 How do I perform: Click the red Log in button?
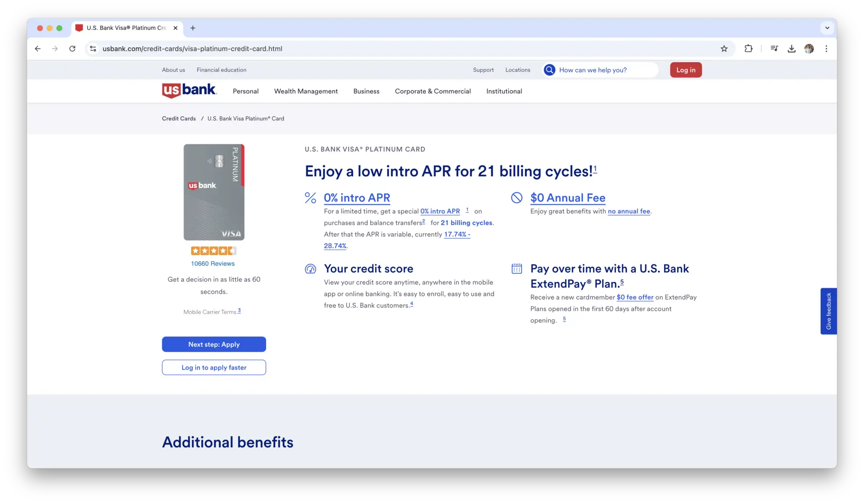686,70
